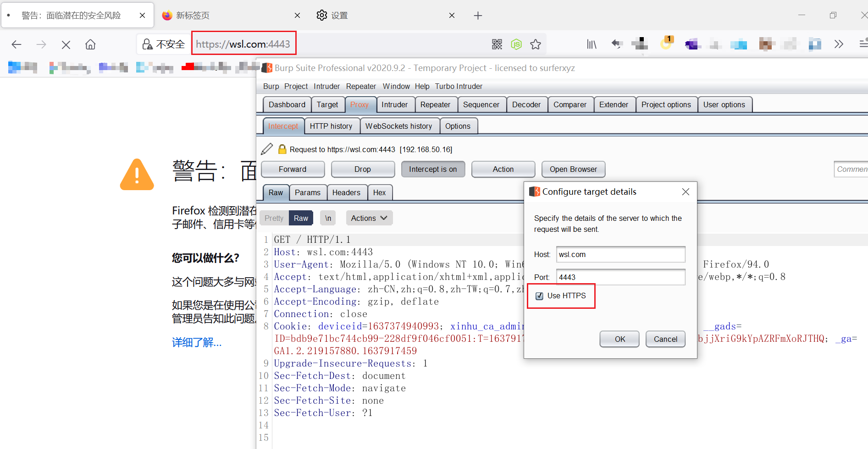
Task: Bookmark this page with the star
Action: (536, 44)
